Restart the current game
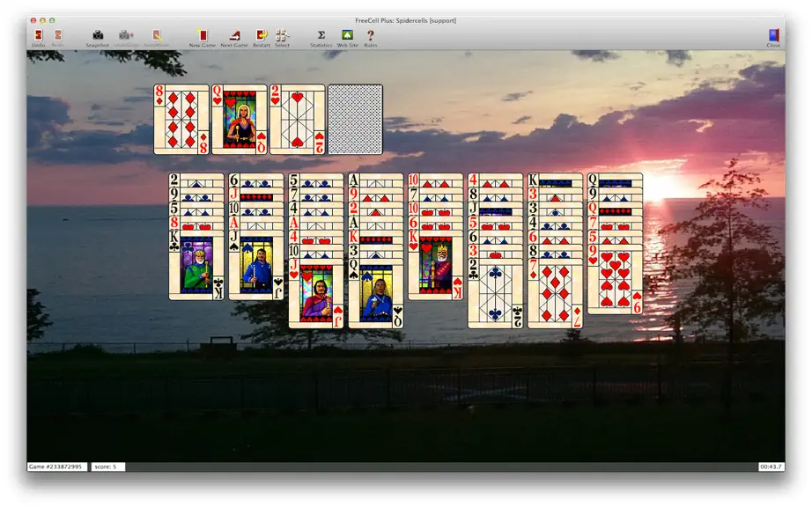 pos(262,38)
